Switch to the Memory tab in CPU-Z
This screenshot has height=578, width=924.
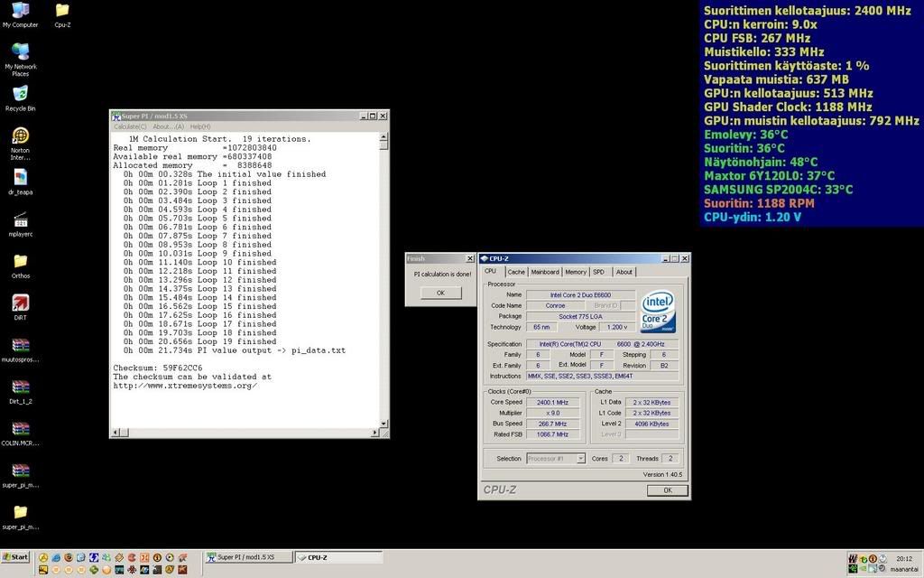575,272
